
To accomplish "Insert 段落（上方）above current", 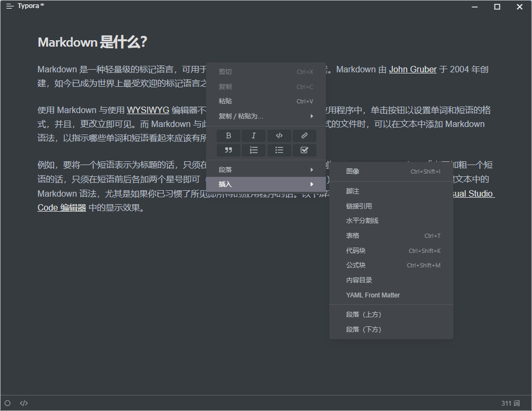I will pyautogui.click(x=391, y=315).
